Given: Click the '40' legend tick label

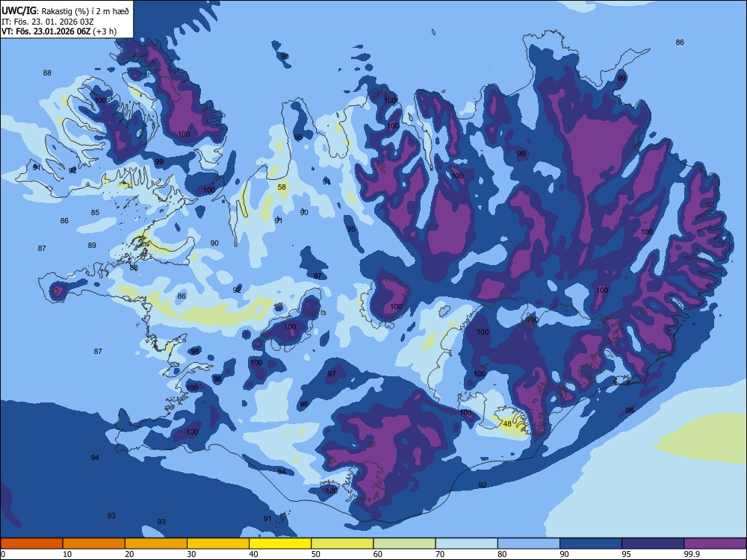Looking at the screenshot, I should click(253, 554).
